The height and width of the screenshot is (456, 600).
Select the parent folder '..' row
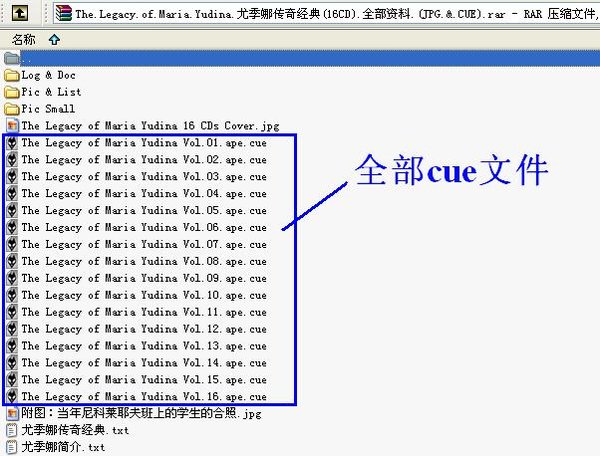click(x=300, y=58)
